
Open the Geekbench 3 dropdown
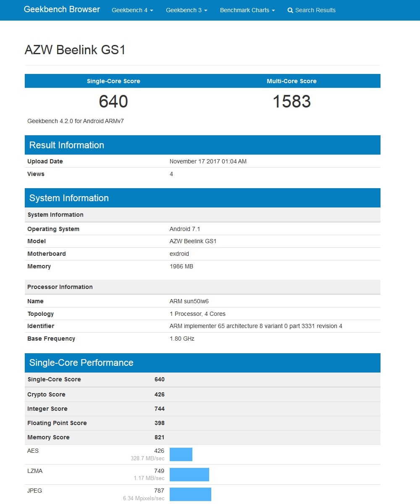186,10
